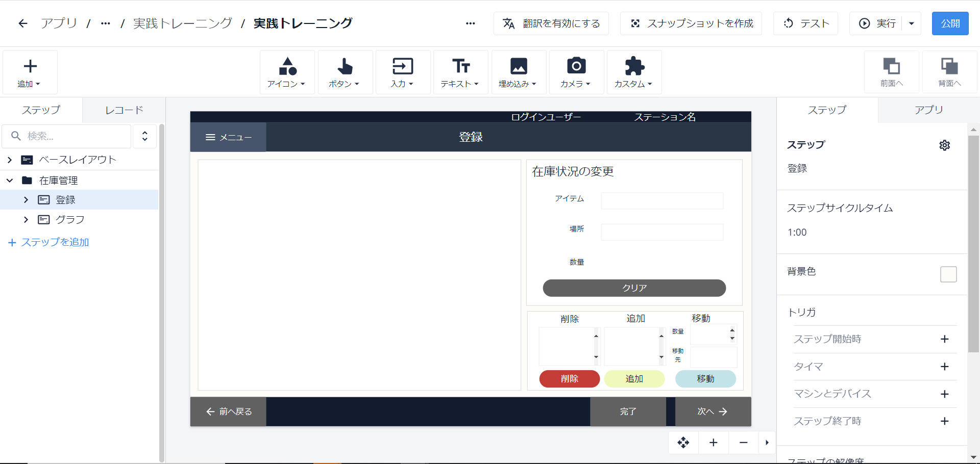980x464 pixels.
Task: Open the 追加 add menu
Action: pyautogui.click(x=30, y=72)
